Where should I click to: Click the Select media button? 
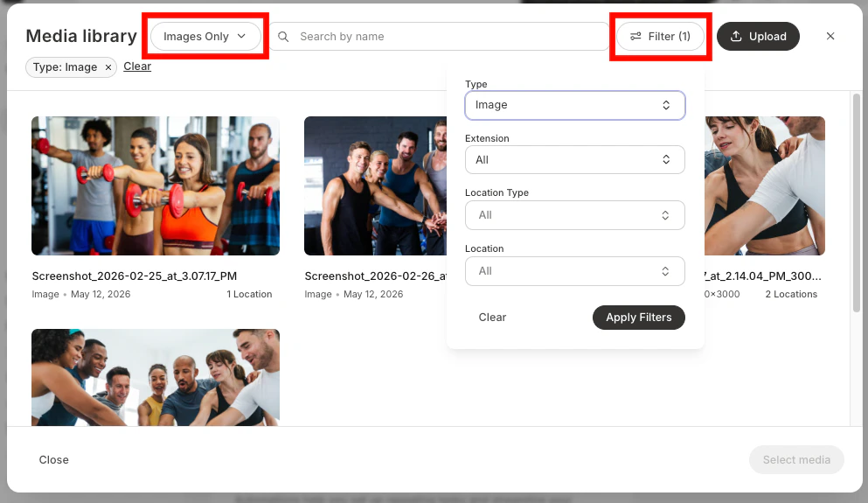(x=796, y=460)
